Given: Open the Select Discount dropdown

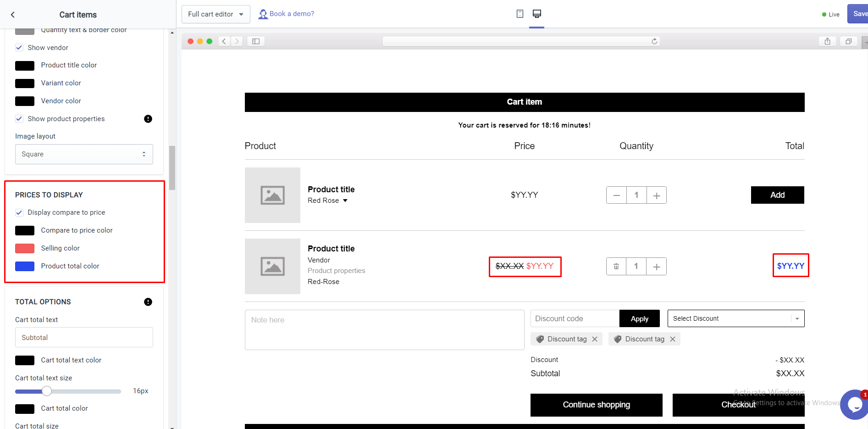Looking at the screenshot, I should tap(736, 318).
